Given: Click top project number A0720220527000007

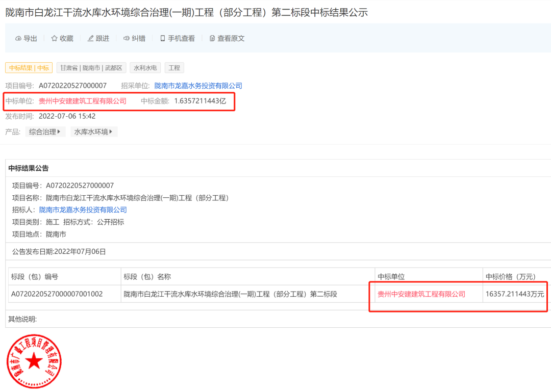Looking at the screenshot, I should pyautogui.click(x=72, y=86).
